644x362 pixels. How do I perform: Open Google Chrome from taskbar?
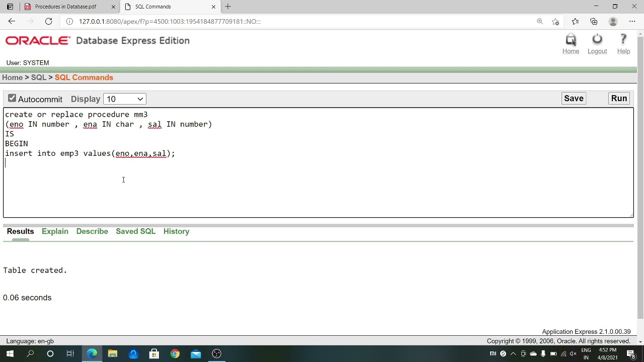(x=175, y=354)
